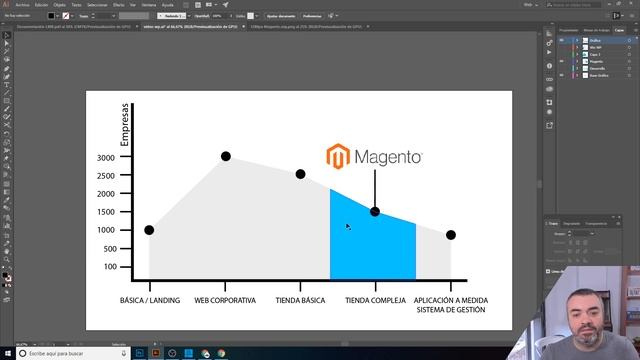Select the Type tool
The width and height of the screenshot is (640, 360).
(7, 84)
